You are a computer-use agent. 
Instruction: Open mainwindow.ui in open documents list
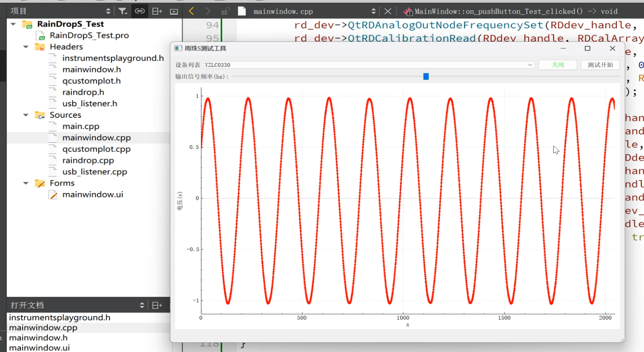39,348
